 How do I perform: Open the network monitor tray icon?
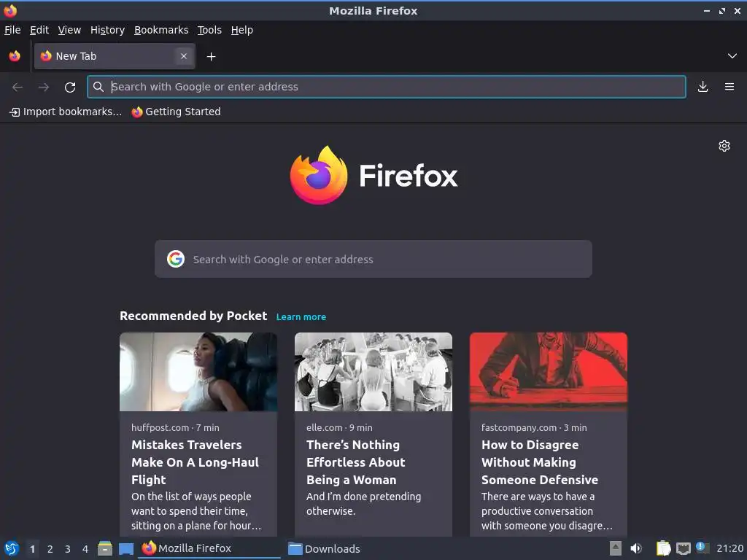(x=683, y=548)
